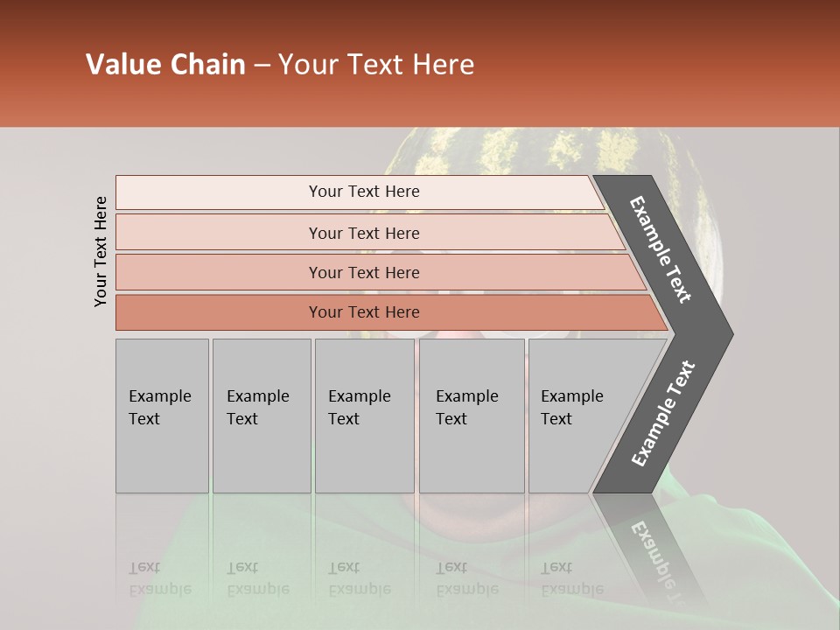This screenshot has width=840, height=630.
Task: Select the bold 'Value Chain' words in title
Action: tap(165, 64)
